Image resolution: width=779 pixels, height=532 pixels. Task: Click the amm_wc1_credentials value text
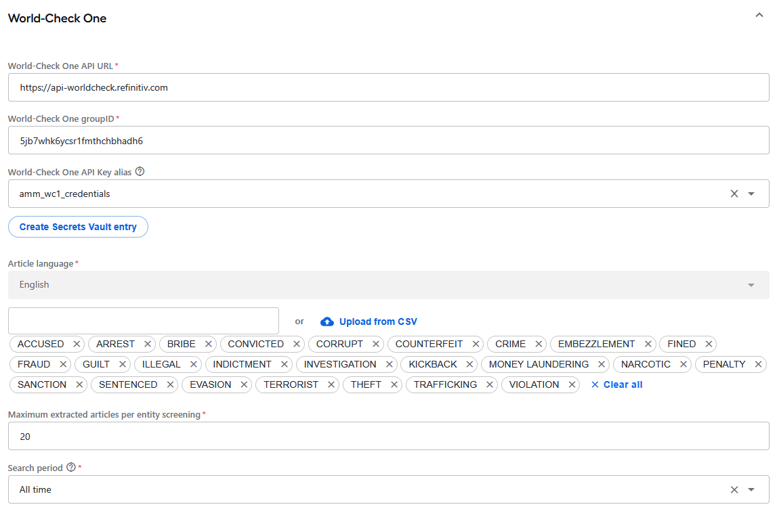(x=64, y=194)
